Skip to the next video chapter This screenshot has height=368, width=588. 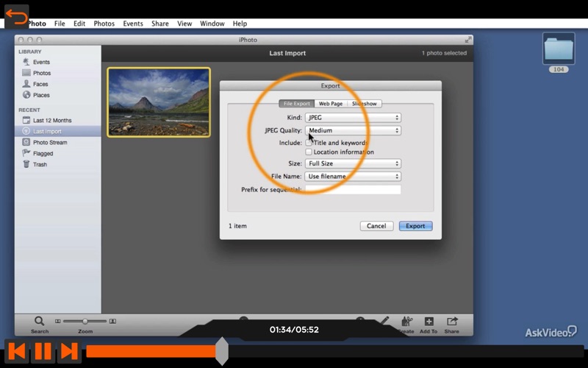69,352
